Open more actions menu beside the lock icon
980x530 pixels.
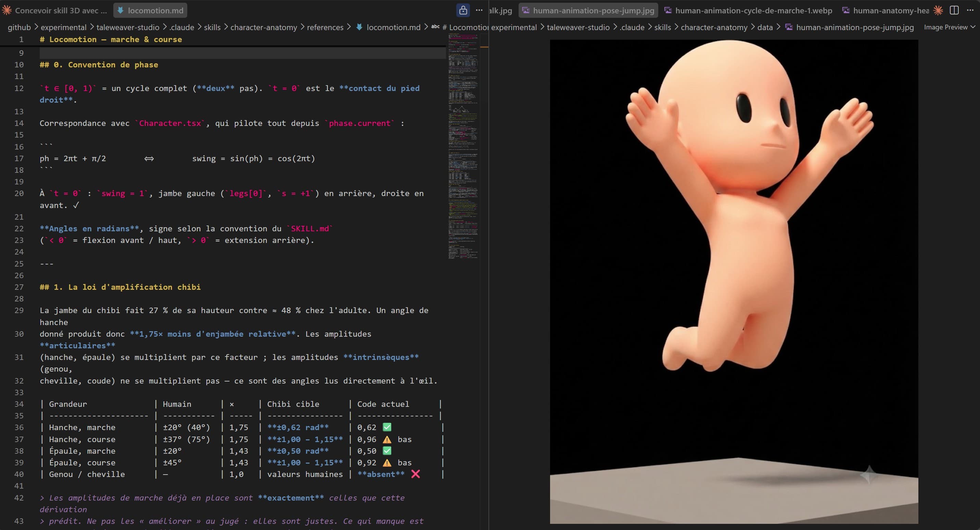pos(479,10)
